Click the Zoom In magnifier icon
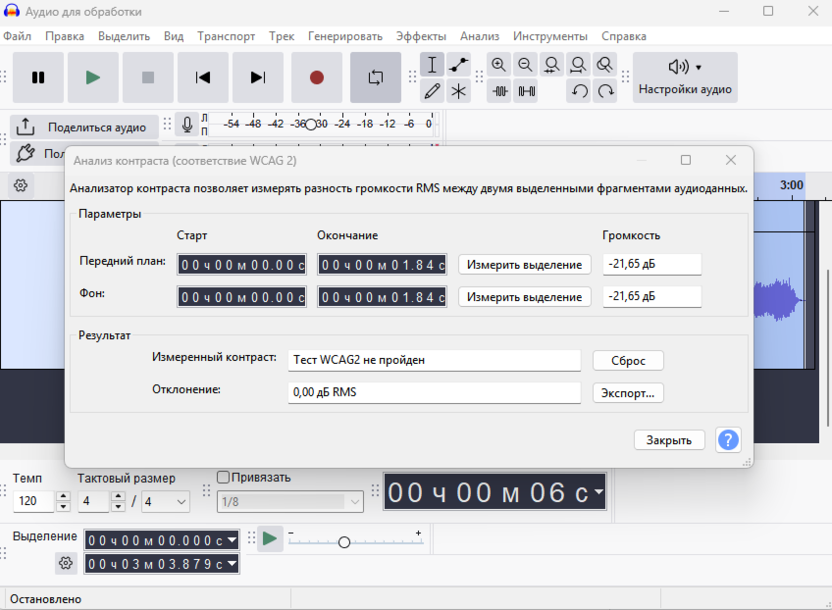Viewport: 832px width, 610px height. click(499, 64)
